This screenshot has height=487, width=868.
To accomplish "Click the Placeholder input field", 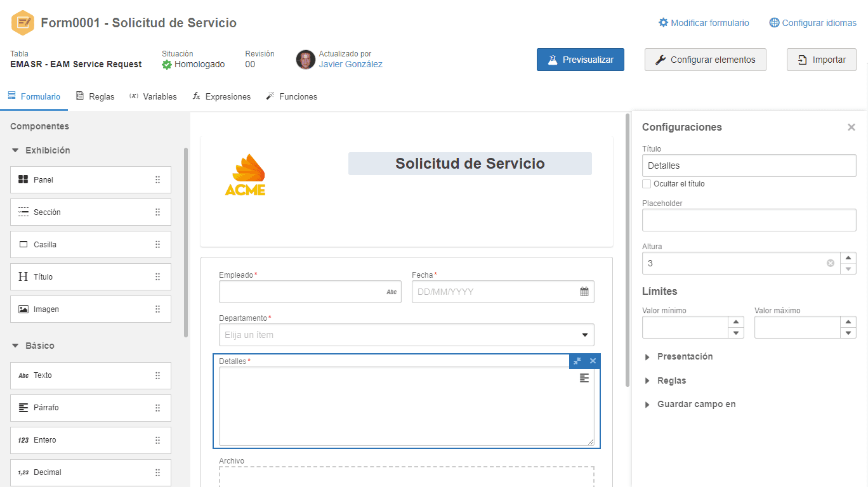I will pyautogui.click(x=749, y=220).
